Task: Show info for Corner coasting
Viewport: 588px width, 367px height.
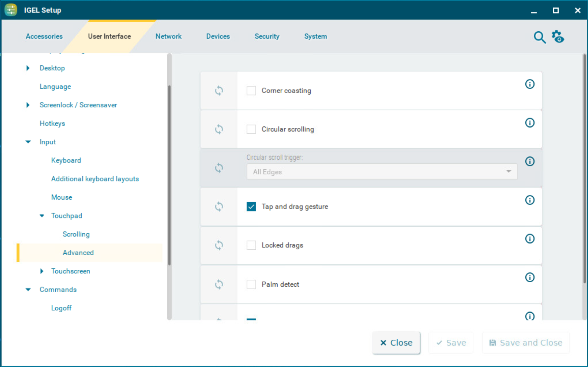Action: click(x=529, y=84)
